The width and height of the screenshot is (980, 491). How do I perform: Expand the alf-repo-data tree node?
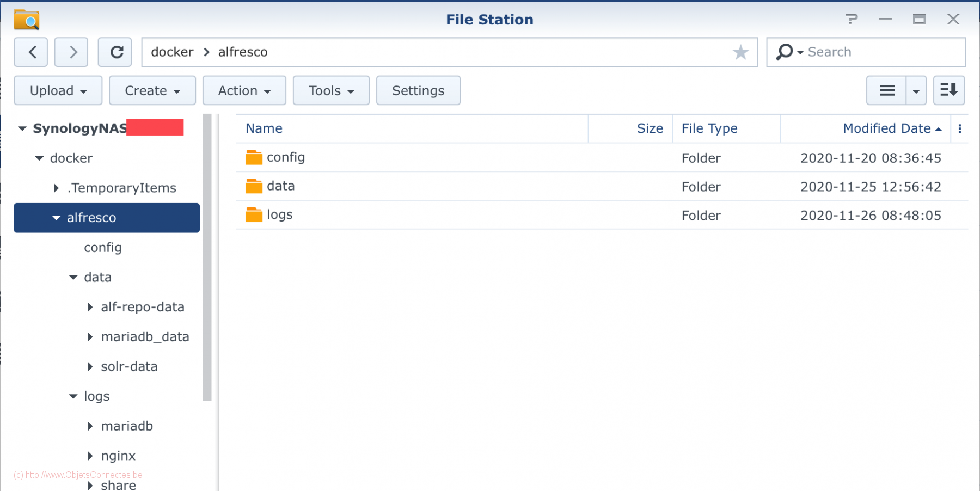point(90,307)
